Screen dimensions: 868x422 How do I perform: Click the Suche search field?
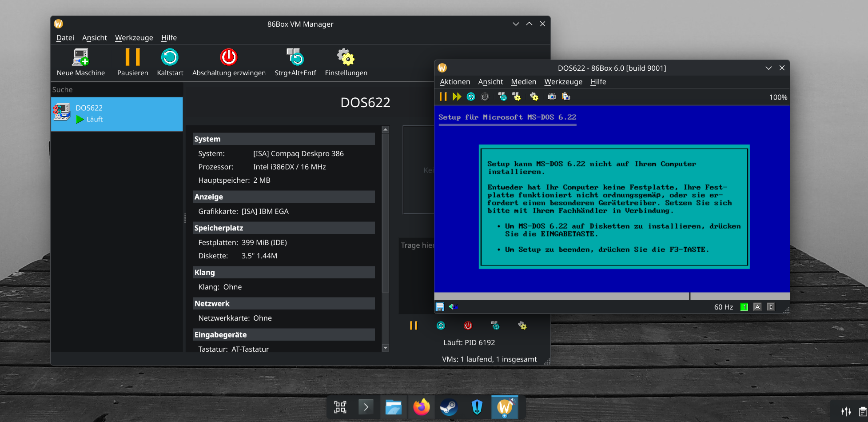(x=117, y=89)
